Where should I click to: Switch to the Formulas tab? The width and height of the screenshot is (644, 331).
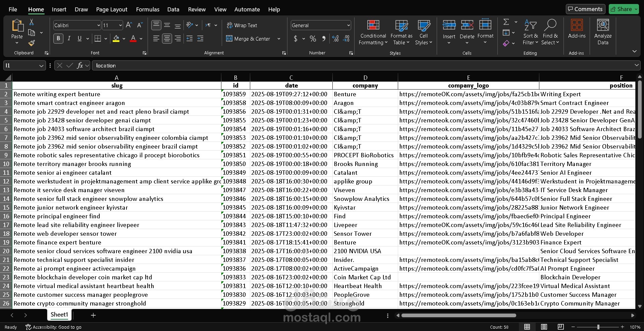coord(148,9)
